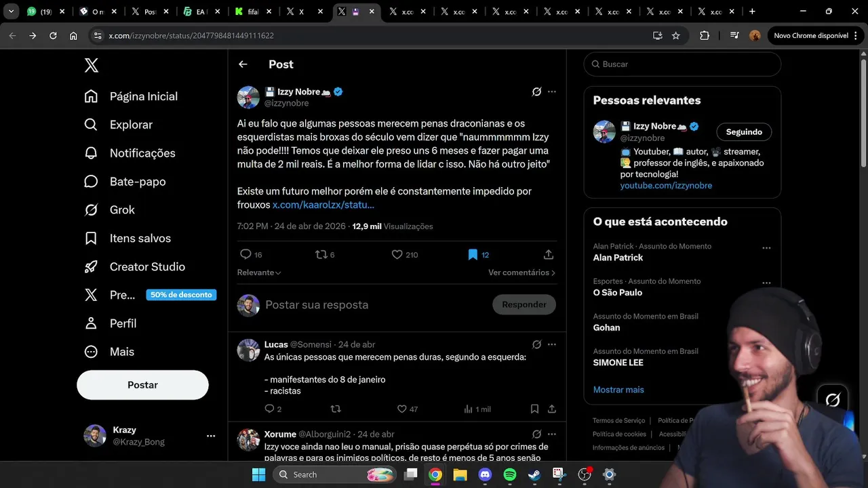This screenshot has width=868, height=488.
Task: Open the Gohan trending topic
Action: [606, 328]
